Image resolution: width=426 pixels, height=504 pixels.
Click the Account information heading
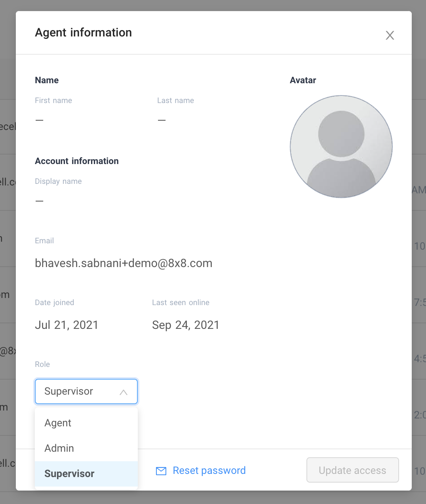pyautogui.click(x=77, y=161)
